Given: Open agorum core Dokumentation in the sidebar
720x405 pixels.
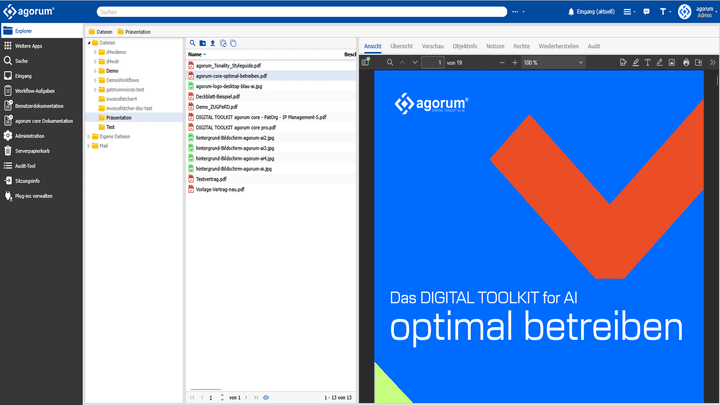Looking at the screenshot, I should pyautogui.click(x=41, y=121).
